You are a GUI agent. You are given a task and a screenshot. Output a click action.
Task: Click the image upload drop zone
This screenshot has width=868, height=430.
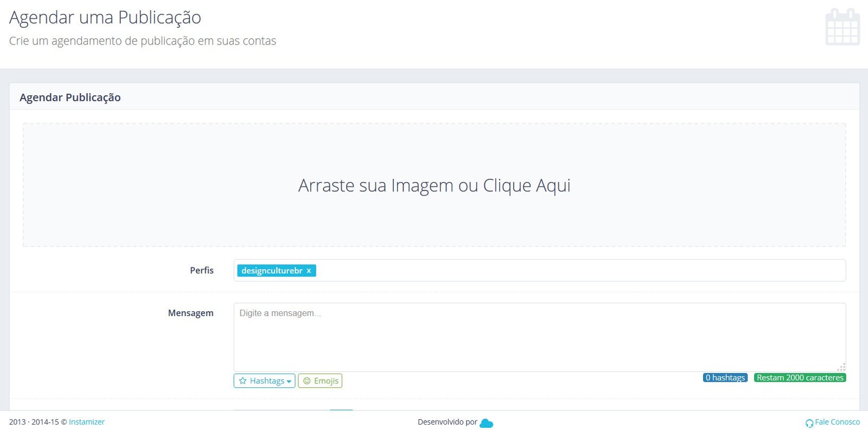[434, 185]
